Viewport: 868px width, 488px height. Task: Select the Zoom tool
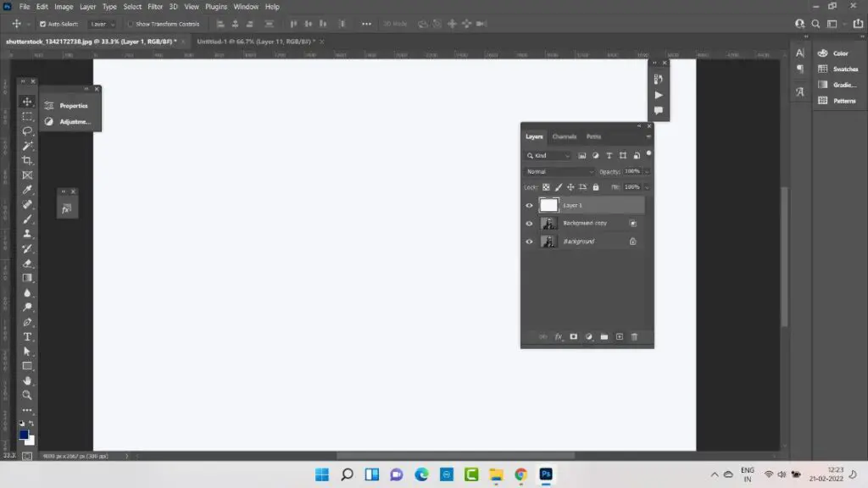pos(27,395)
